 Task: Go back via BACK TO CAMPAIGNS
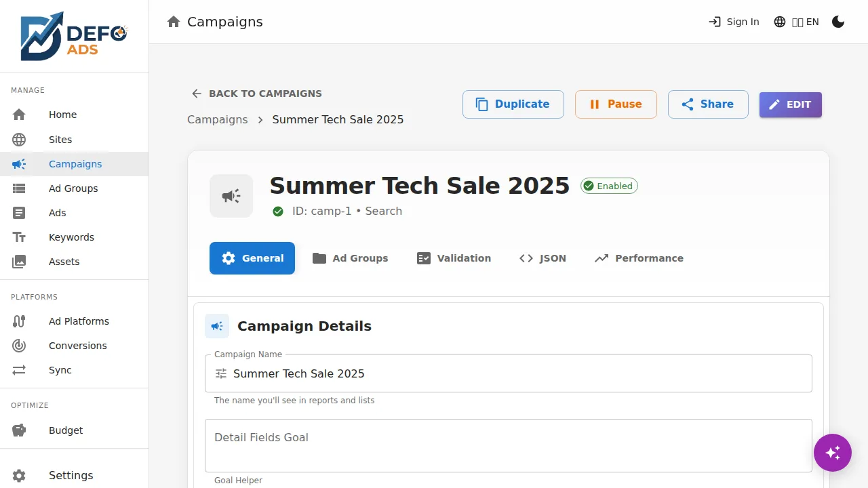(x=256, y=94)
